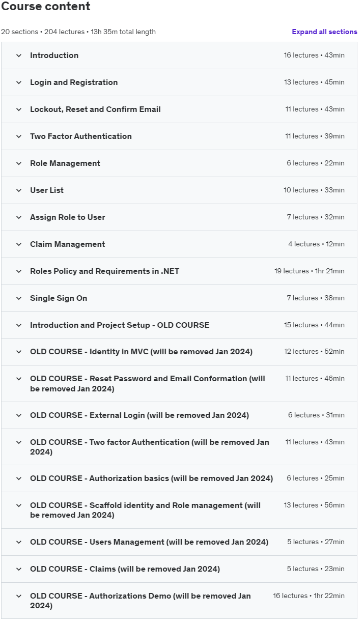Select OLD COURSE - Authorization basics section
The image size is (364, 622).
click(x=179, y=478)
